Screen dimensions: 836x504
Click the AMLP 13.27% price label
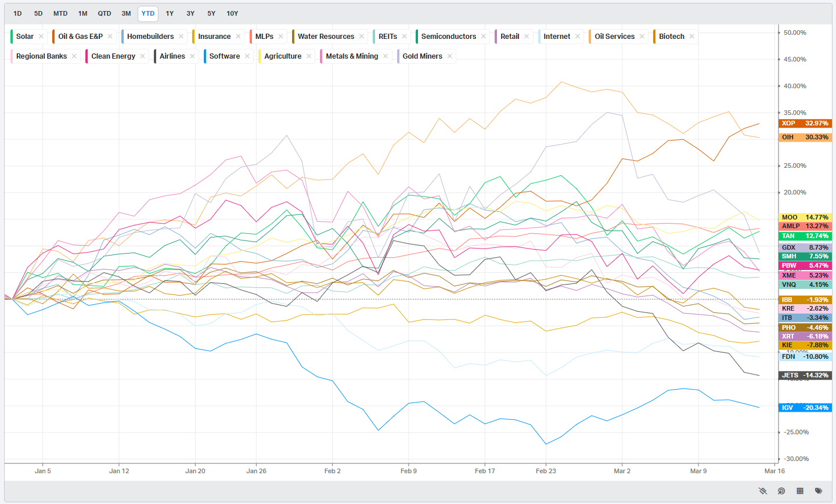tap(805, 226)
